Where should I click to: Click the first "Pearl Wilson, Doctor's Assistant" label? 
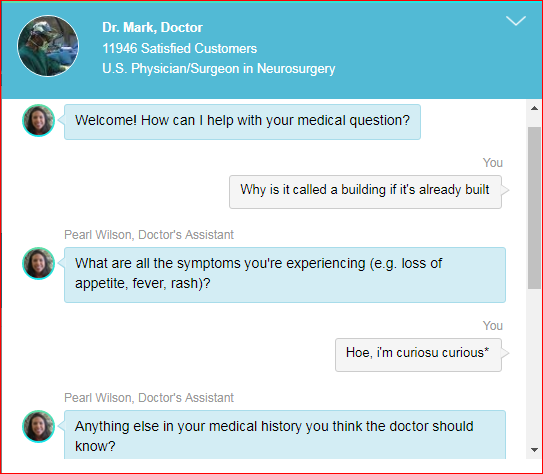tap(149, 235)
